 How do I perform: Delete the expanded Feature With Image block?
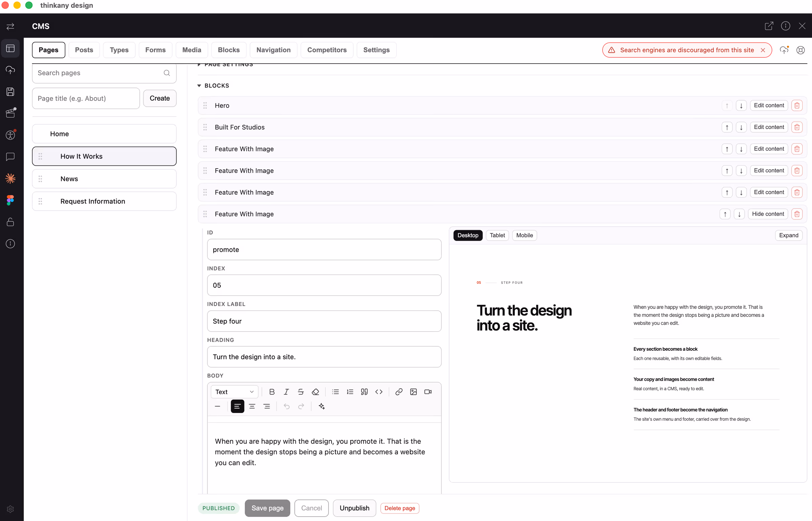point(797,214)
